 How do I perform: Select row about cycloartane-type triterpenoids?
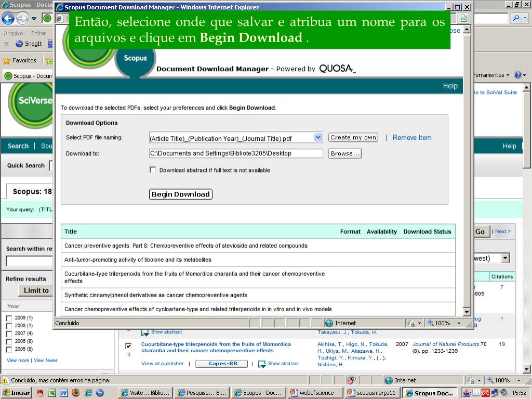tap(258, 309)
